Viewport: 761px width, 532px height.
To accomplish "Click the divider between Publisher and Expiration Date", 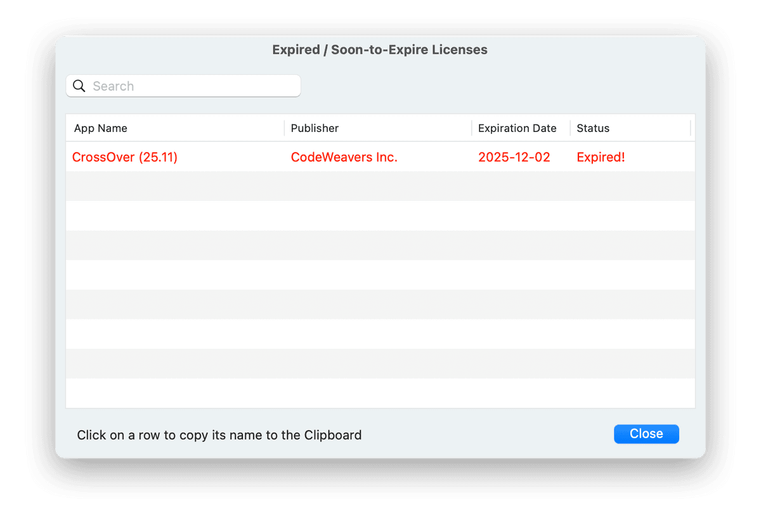I will click(x=472, y=128).
